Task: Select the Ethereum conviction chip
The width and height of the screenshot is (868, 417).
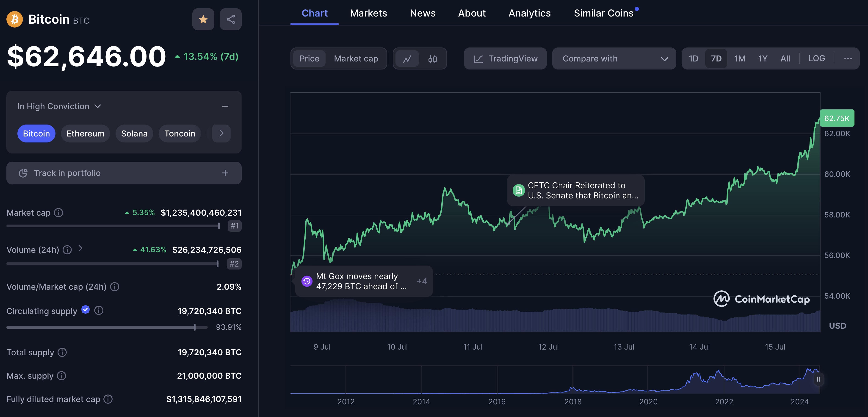Action: point(85,133)
